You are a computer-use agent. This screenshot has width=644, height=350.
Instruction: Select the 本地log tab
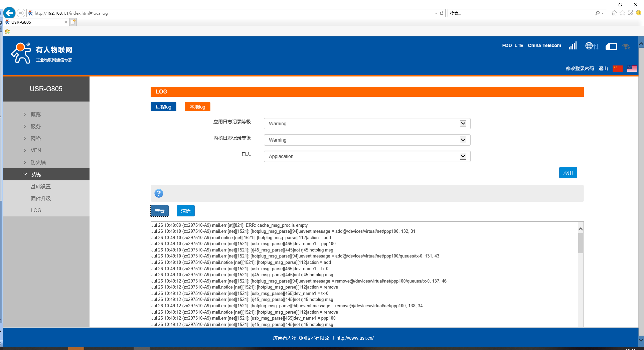click(197, 107)
